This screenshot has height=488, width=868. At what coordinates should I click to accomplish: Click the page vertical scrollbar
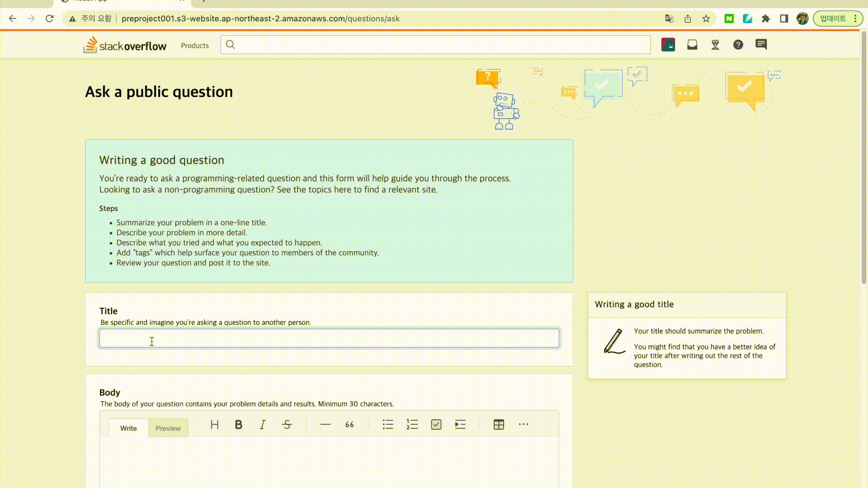point(863,158)
